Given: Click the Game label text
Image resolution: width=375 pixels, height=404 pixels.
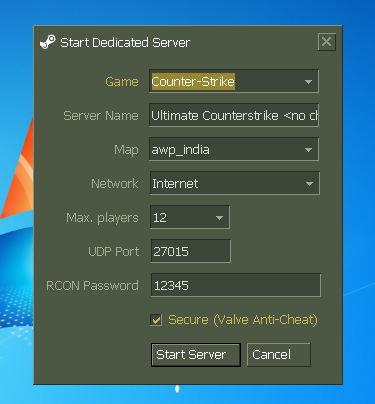Looking at the screenshot, I should tap(122, 82).
